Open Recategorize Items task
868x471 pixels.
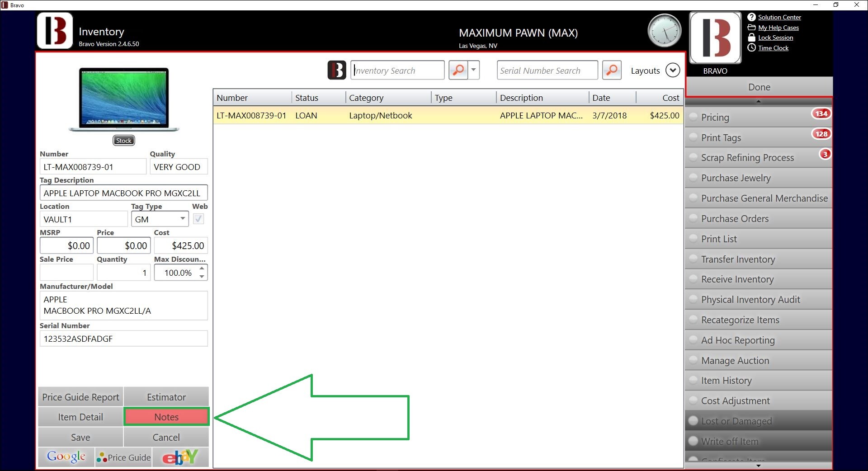click(759, 320)
